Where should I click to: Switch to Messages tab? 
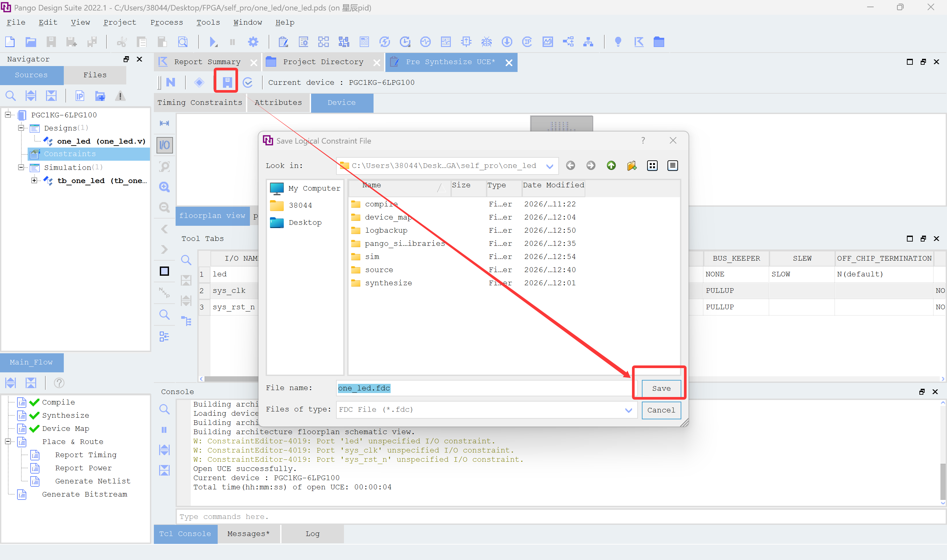(x=248, y=533)
